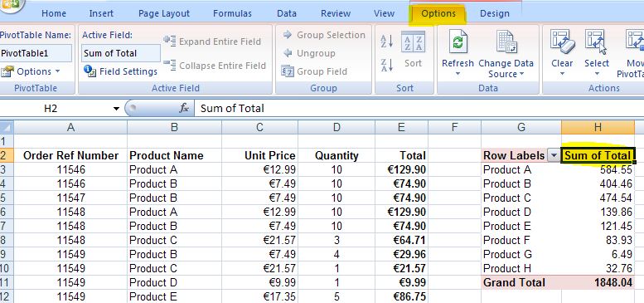Click pivot value 6.49 for Product G

click(598, 255)
